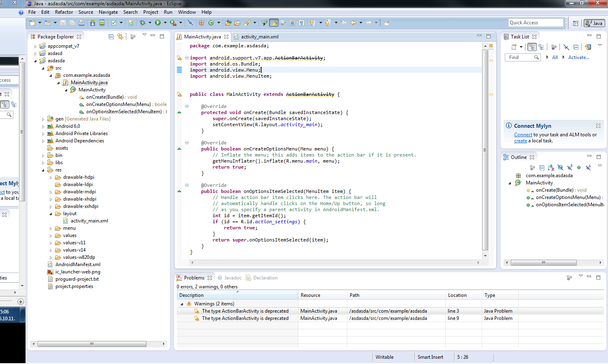Image resolution: width=608 pixels, height=364 pixels.
Task: Toggle Sort alphabetically in Outline view
Action: [551, 167]
